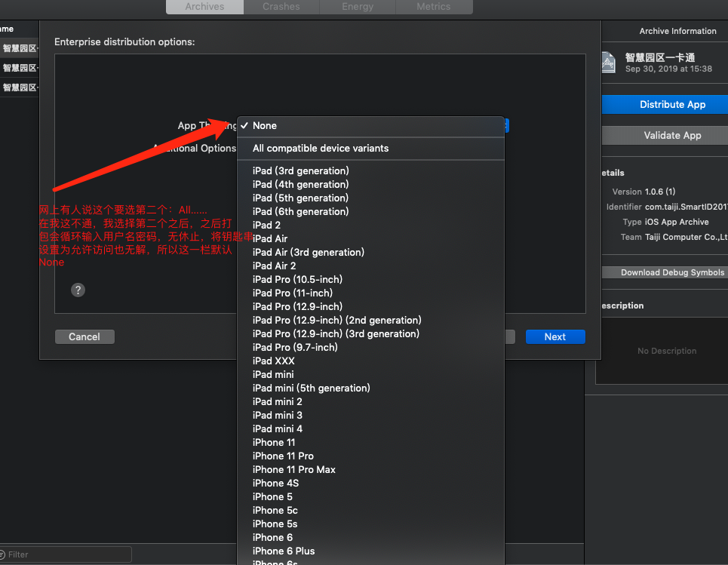
Task: Select iPad Pro (10.5-inch)
Action: tap(370, 279)
